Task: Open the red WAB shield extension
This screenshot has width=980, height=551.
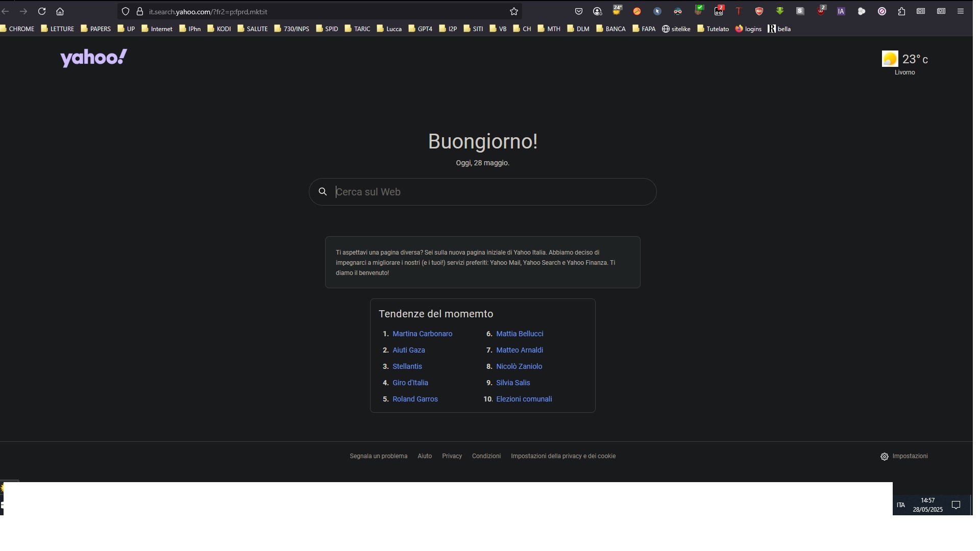Action: (759, 11)
